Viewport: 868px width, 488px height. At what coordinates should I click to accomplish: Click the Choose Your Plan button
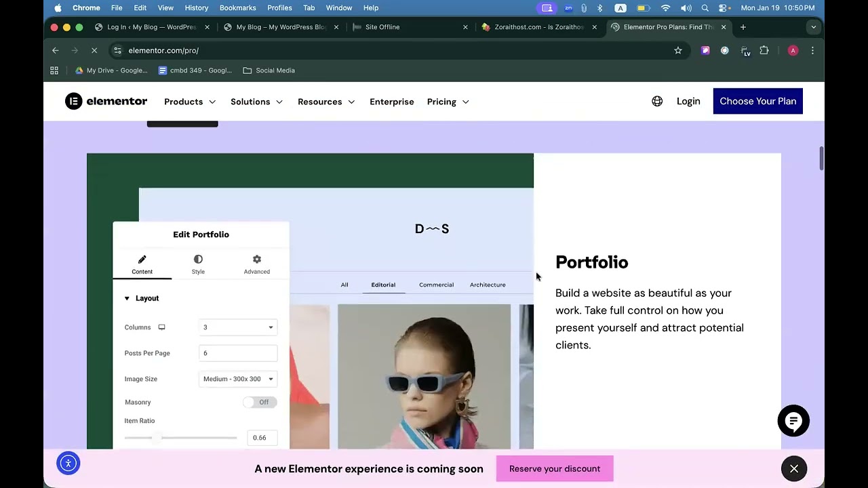pos(757,101)
